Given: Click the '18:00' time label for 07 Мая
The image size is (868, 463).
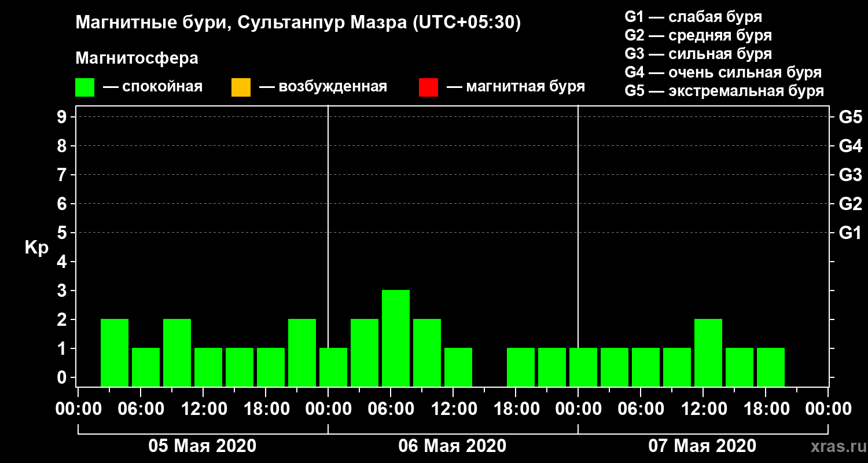Looking at the screenshot, I should 766,409.
